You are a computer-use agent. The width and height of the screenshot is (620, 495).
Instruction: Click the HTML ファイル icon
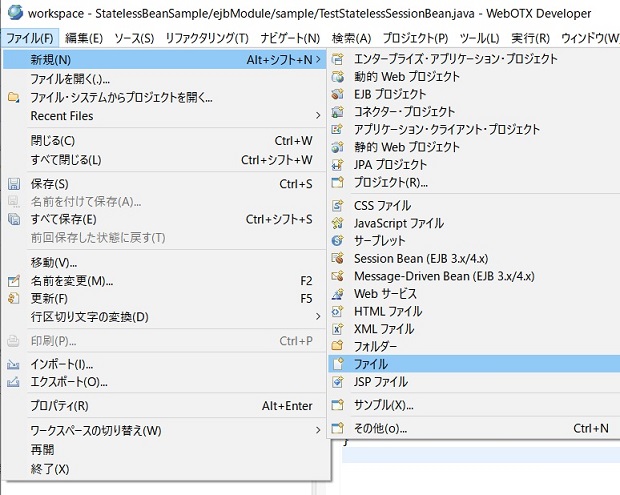coord(337,312)
